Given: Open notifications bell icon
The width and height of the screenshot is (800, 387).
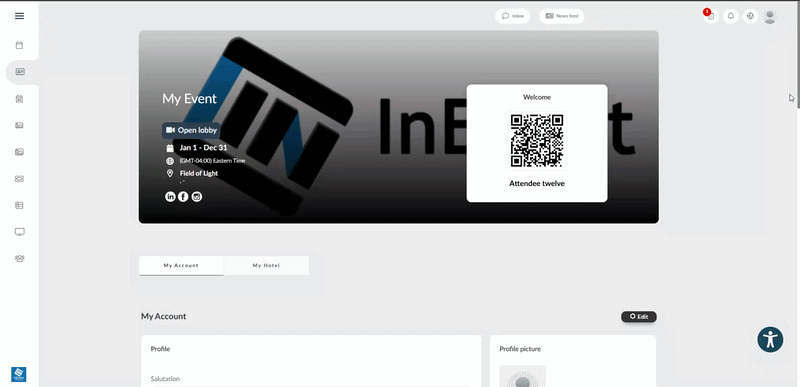Looking at the screenshot, I should pos(731,16).
